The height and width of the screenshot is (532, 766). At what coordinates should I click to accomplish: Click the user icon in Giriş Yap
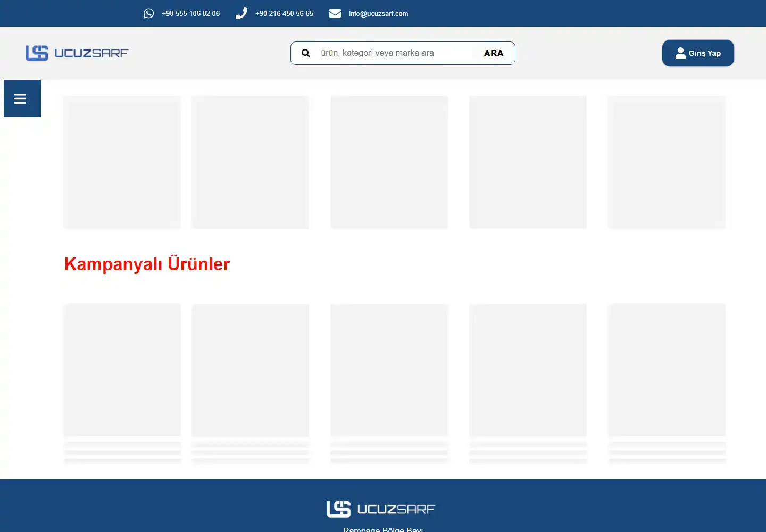tap(680, 53)
